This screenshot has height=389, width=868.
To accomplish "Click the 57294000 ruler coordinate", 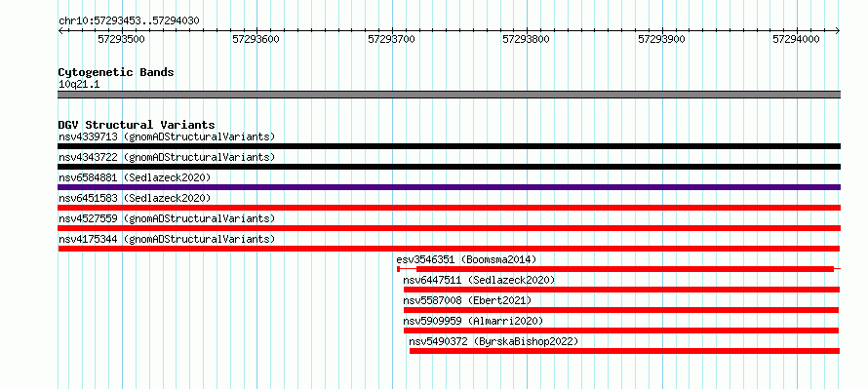I will (796, 39).
